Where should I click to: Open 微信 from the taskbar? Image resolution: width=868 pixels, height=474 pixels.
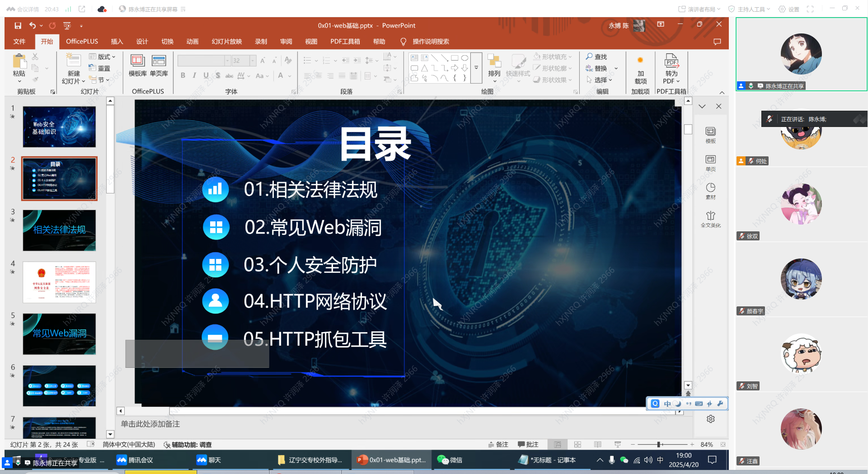[x=450, y=460]
